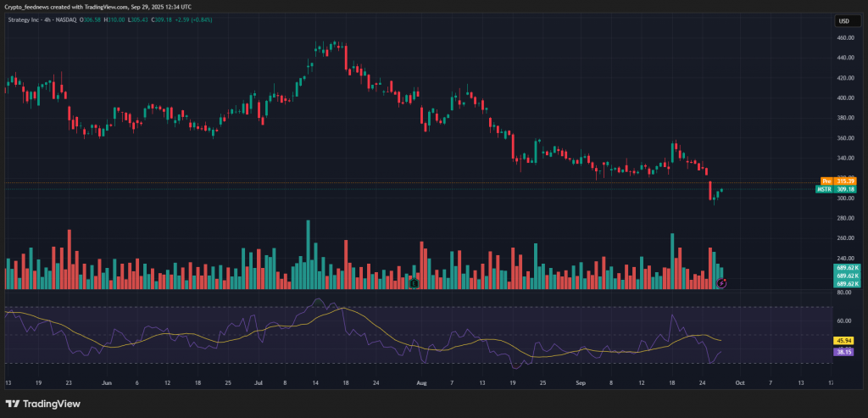Open the purple lightning event icon

click(721, 281)
